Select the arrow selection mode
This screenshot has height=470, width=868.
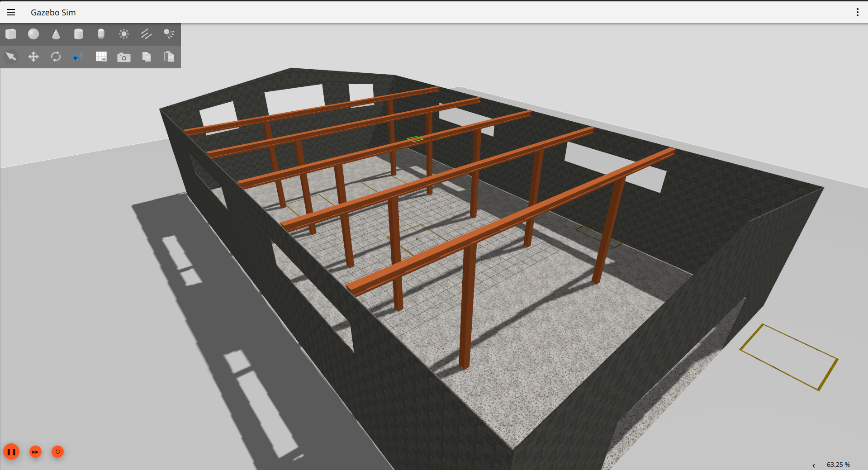[11, 57]
